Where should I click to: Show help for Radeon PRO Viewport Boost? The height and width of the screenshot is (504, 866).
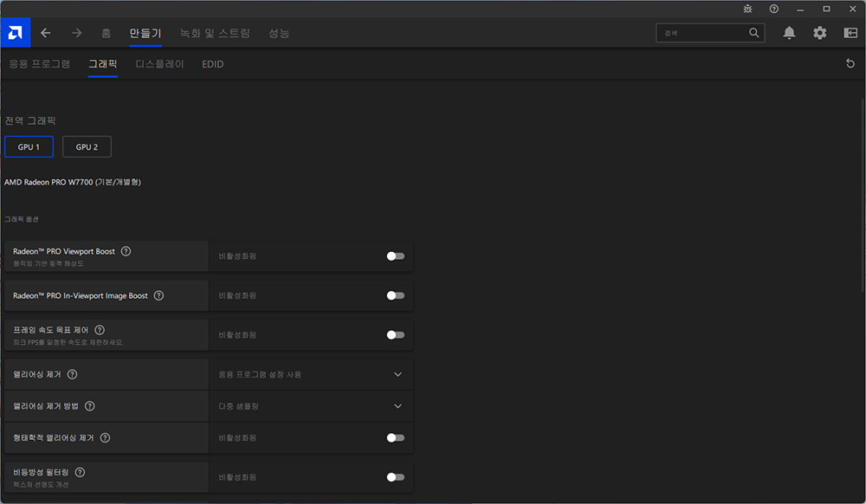pyautogui.click(x=126, y=251)
